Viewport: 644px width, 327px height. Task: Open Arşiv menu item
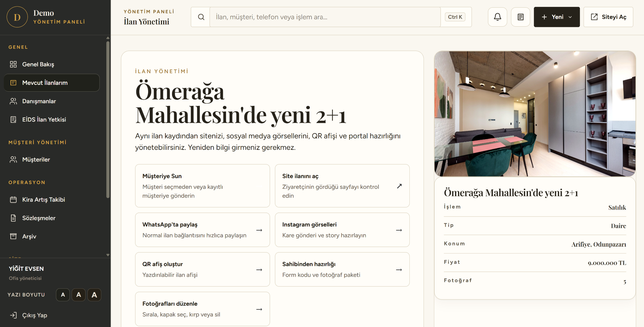(52, 236)
